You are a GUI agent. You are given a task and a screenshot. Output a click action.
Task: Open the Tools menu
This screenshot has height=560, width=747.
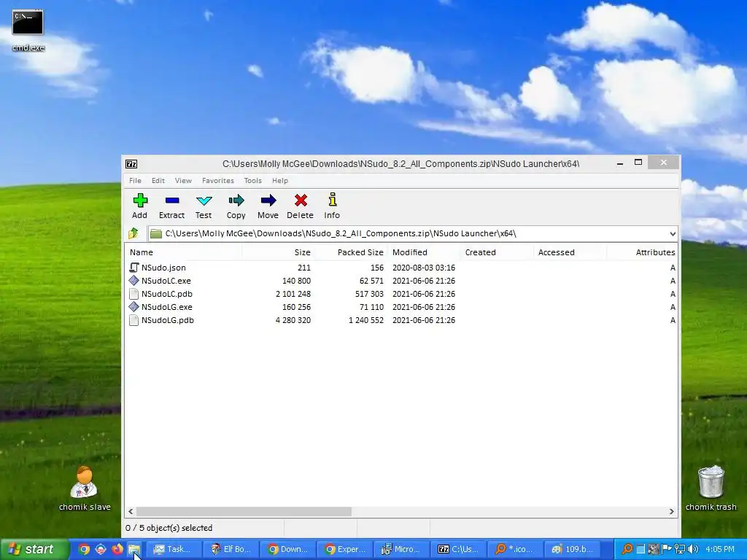[x=252, y=181]
